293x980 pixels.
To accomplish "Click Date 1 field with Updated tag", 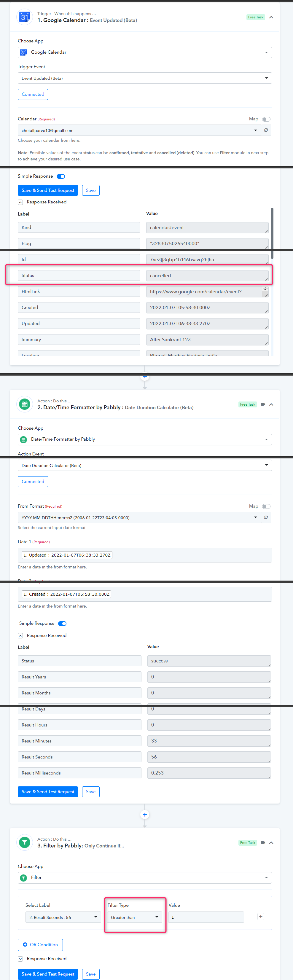I will coord(145,555).
